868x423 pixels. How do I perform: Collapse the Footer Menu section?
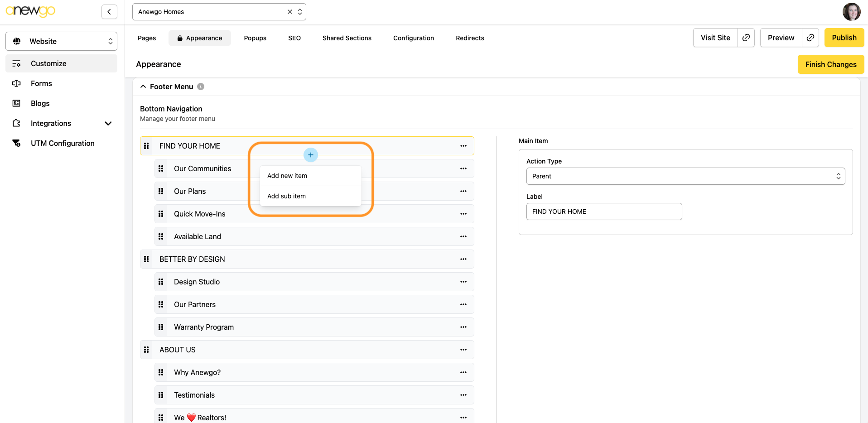coord(143,87)
